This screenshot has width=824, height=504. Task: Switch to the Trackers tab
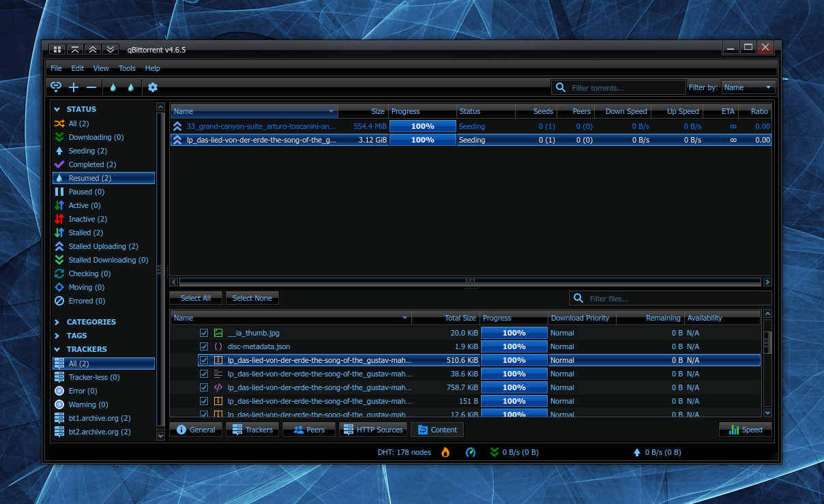pos(252,430)
